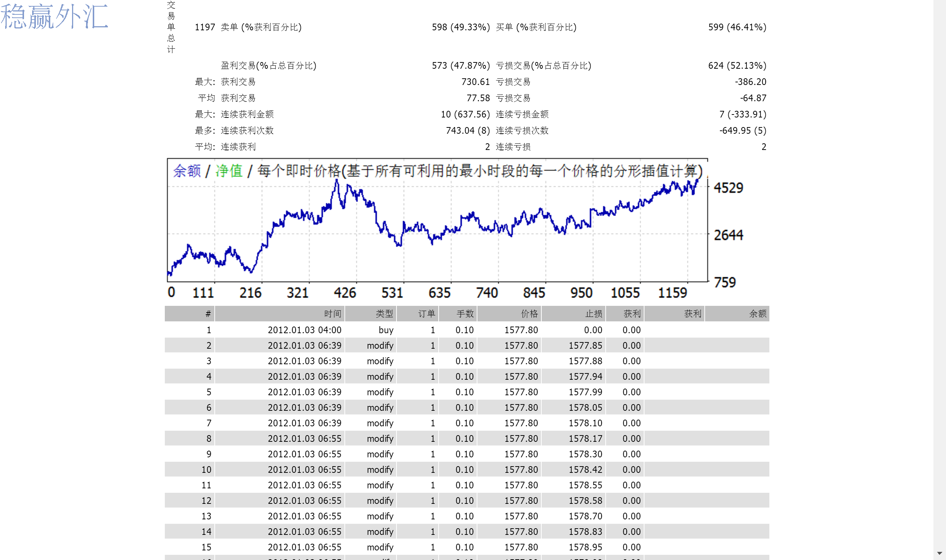The image size is (946, 560).
Task: Click the 净值 legend label in chart
Action: point(229,171)
